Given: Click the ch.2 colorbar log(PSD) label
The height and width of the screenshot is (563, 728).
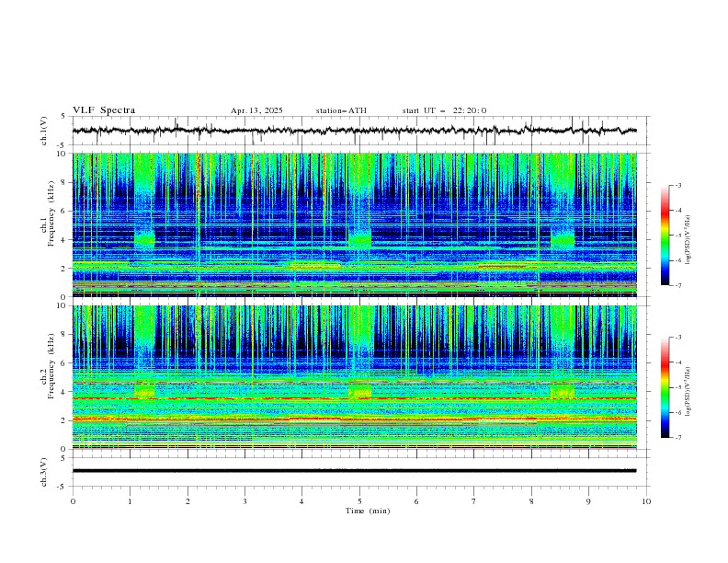Looking at the screenshot, I should point(688,392).
